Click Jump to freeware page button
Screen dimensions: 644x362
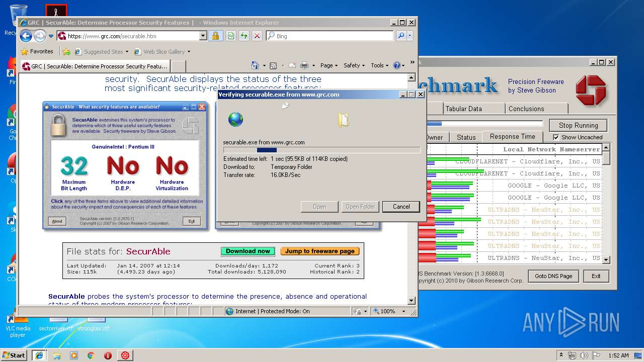(319, 251)
